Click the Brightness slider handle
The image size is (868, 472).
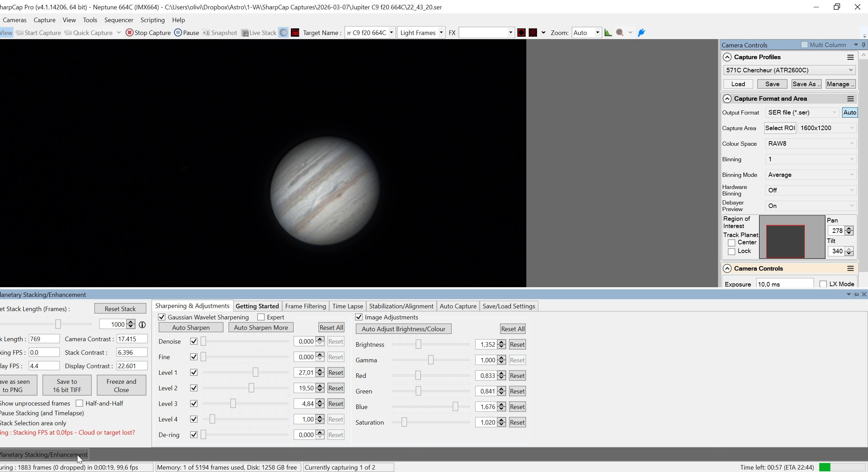tap(418, 344)
